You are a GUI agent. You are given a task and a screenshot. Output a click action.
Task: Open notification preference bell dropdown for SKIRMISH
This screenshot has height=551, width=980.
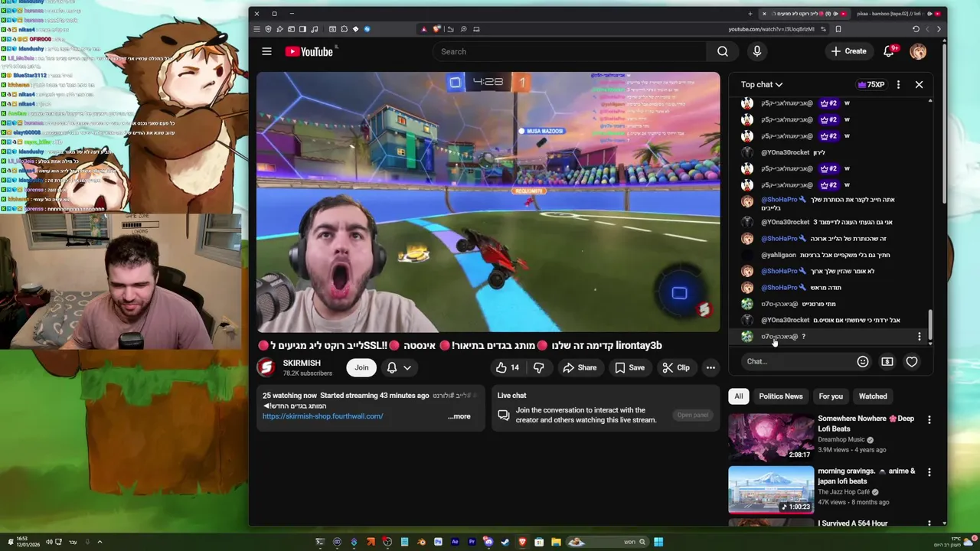pos(399,367)
